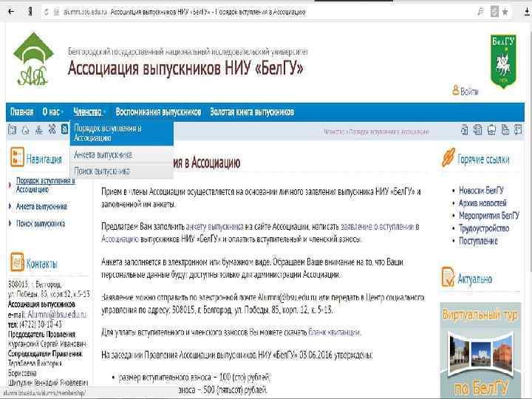Click the print version icon on right toolbar
532x399 pixels.
[x=491, y=129]
